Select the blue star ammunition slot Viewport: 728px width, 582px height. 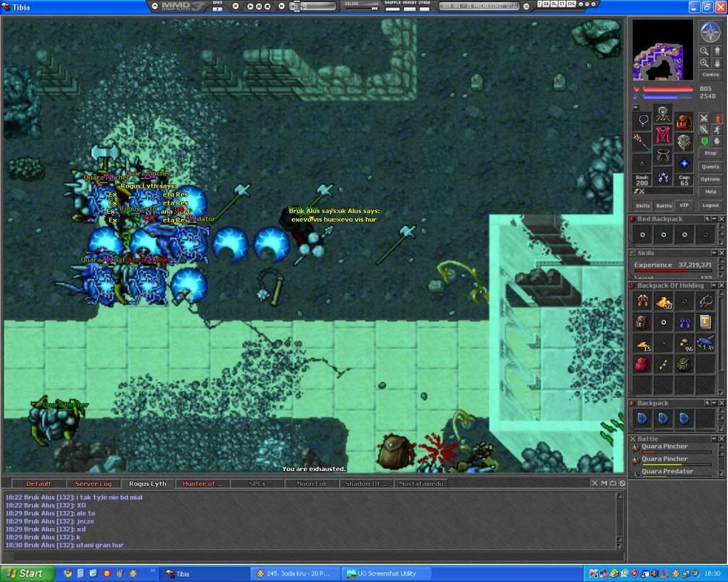(683, 163)
